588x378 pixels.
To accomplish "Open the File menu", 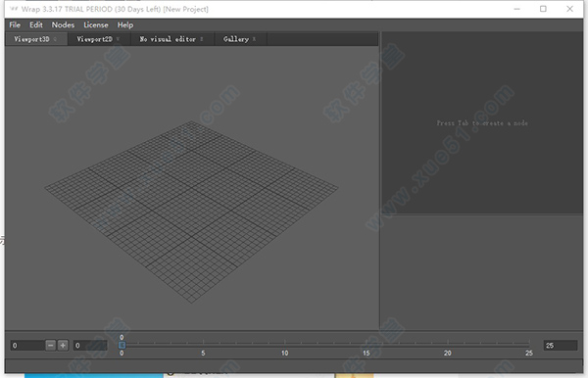I will [x=15, y=24].
